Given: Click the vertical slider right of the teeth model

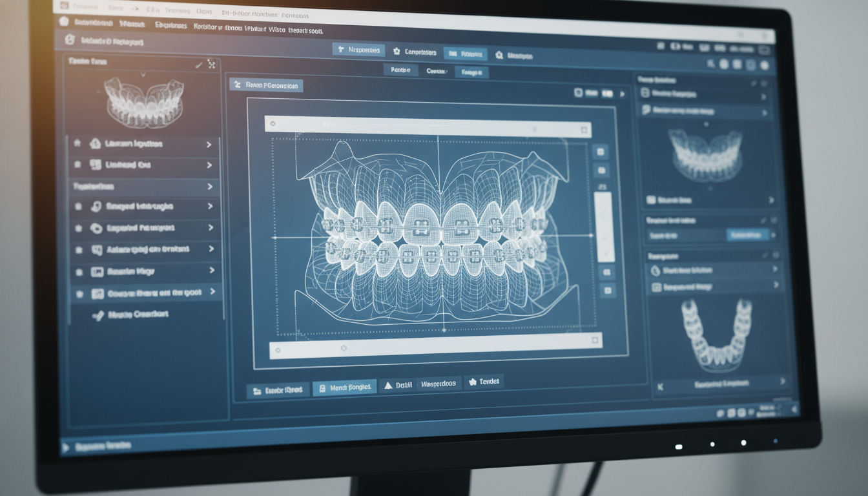Looking at the screenshot, I should click(604, 226).
